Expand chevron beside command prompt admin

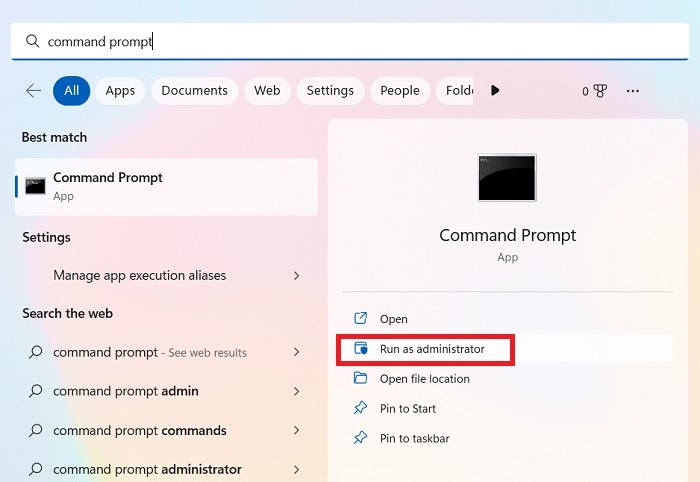tap(296, 391)
